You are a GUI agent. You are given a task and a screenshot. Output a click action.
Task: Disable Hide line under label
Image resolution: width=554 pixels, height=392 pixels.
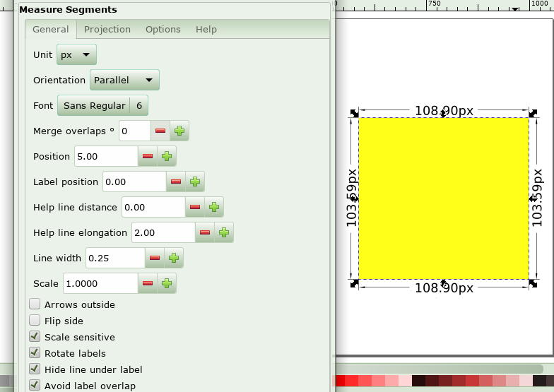click(x=35, y=369)
